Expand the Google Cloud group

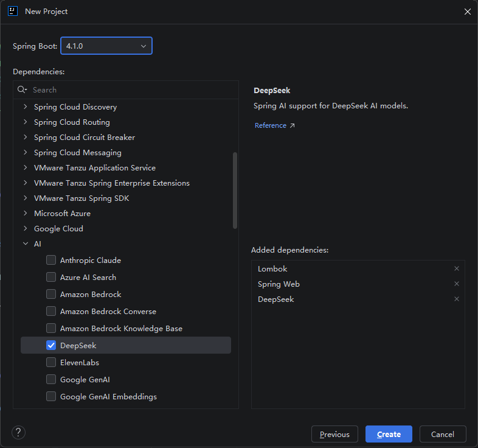[x=26, y=229]
